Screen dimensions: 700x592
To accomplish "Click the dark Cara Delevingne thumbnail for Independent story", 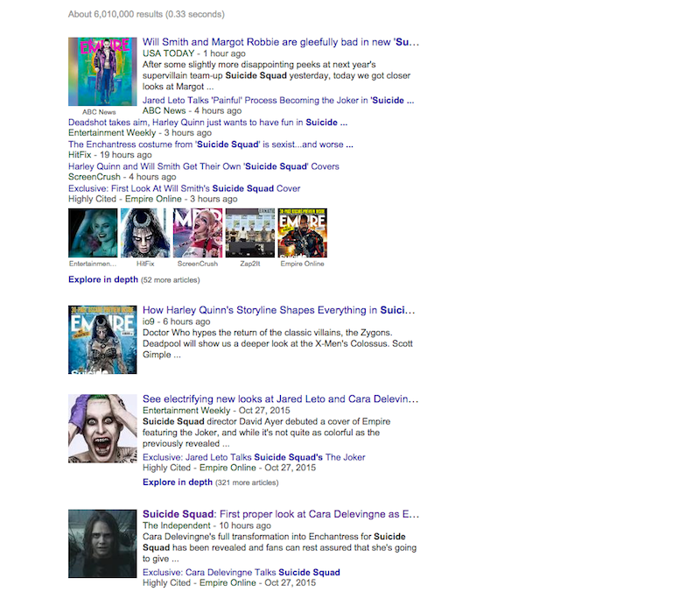I will coord(102,544).
